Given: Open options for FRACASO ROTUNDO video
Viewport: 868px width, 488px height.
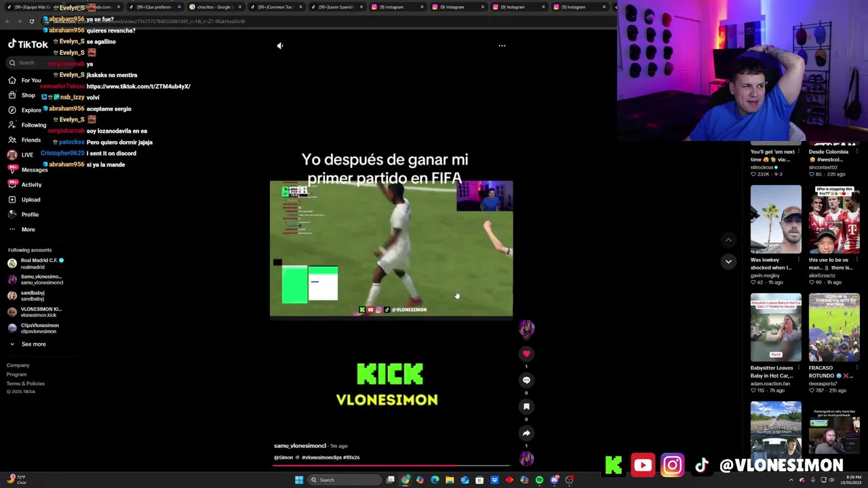Looking at the screenshot, I should (856, 368).
